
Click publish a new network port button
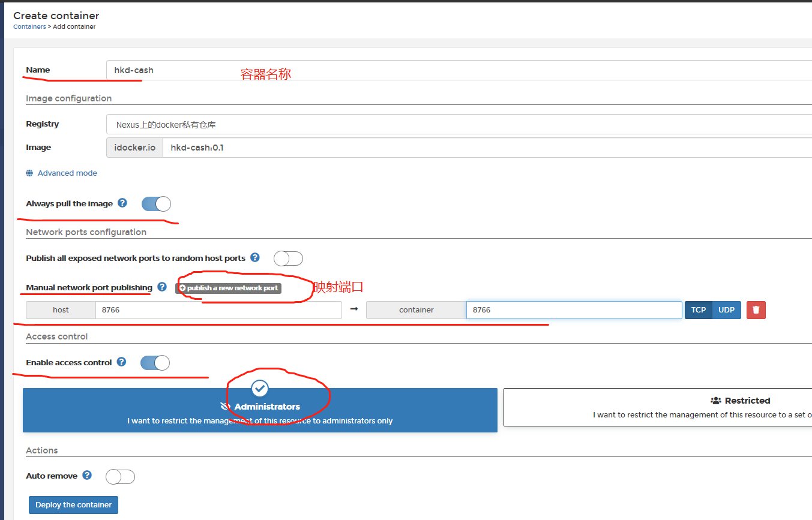point(228,288)
